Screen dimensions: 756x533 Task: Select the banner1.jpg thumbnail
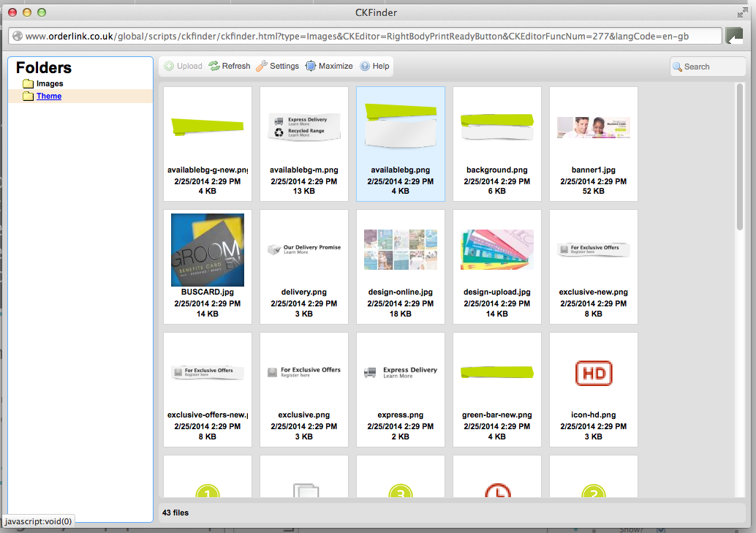point(594,127)
